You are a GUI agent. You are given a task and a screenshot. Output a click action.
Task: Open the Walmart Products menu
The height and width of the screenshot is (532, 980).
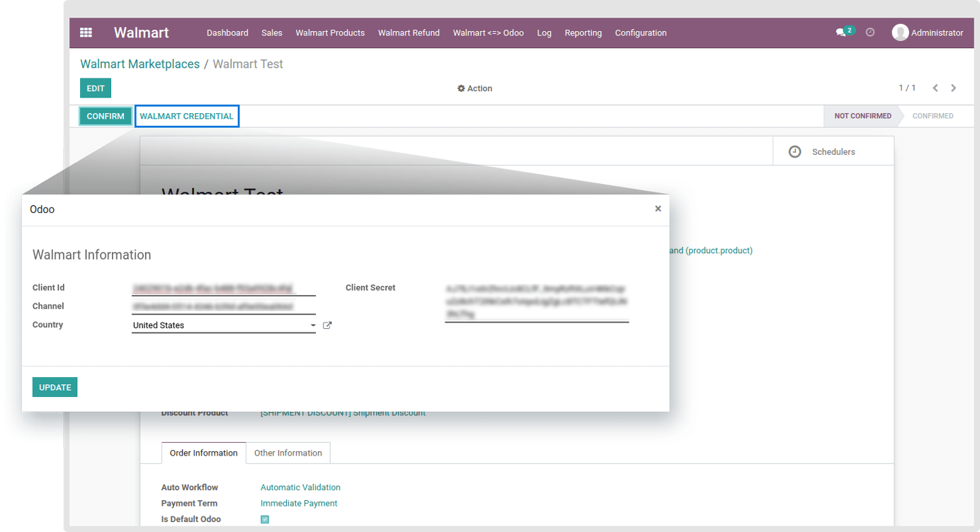coord(330,33)
